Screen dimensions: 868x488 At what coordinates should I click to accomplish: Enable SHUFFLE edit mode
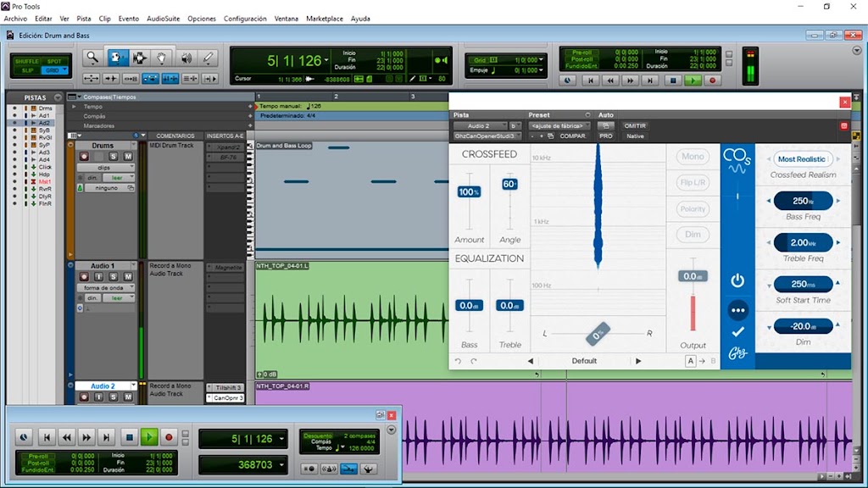pyautogui.click(x=26, y=61)
